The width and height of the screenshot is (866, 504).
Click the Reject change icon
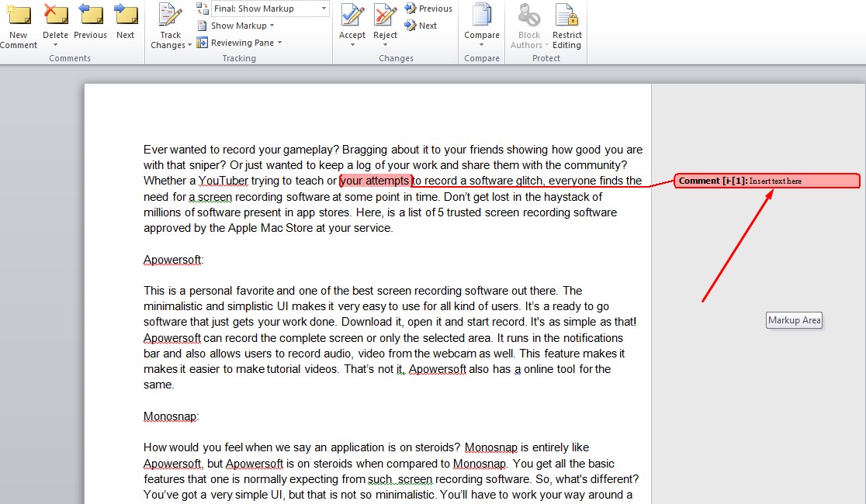coord(385,15)
